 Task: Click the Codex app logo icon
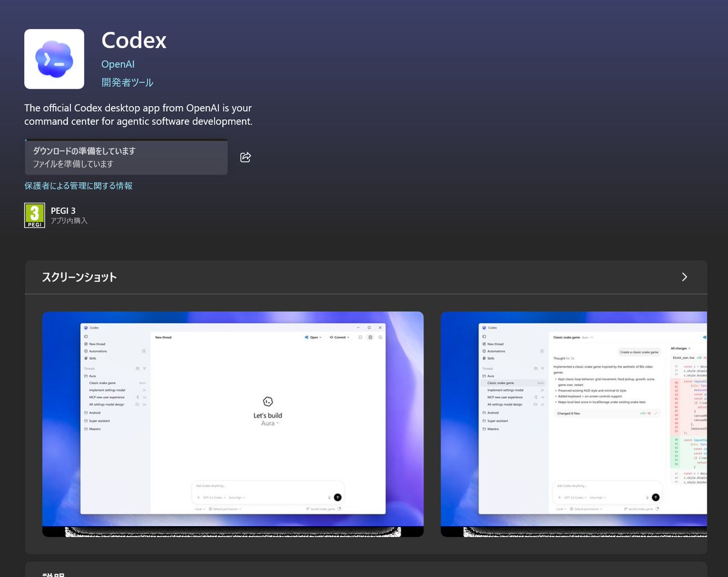(54, 58)
